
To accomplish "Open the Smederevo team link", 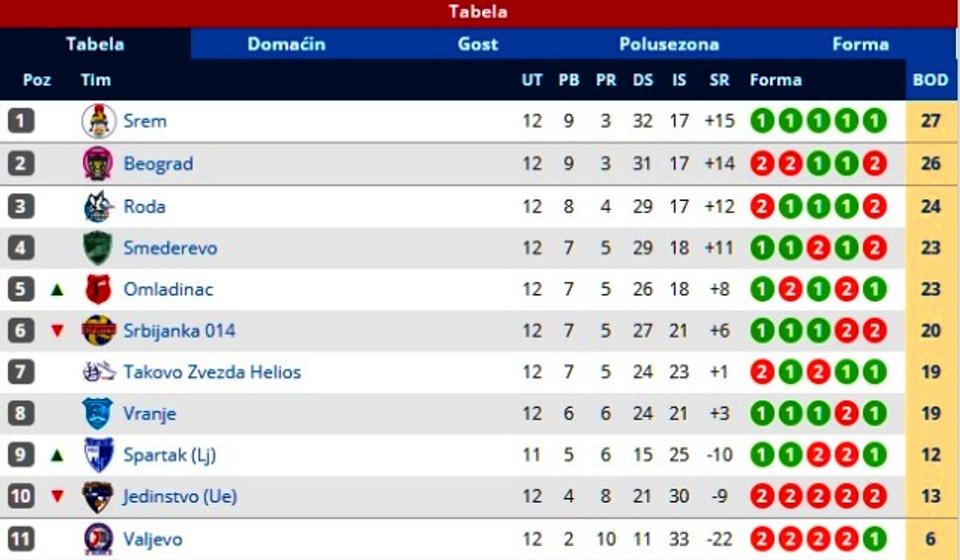I will pyautogui.click(x=170, y=248).
